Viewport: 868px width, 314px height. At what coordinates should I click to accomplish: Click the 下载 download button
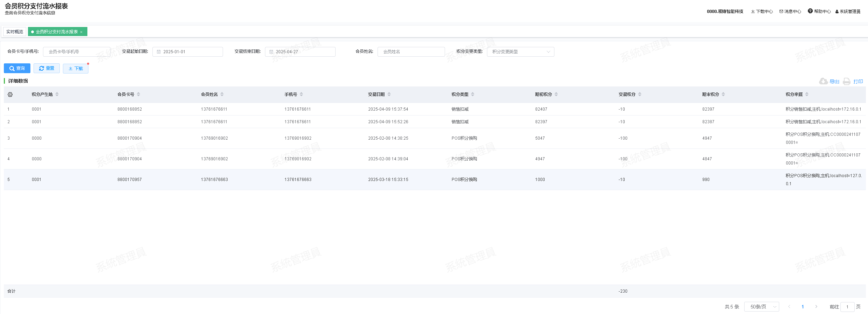pyautogui.click(x=76, y=68)
